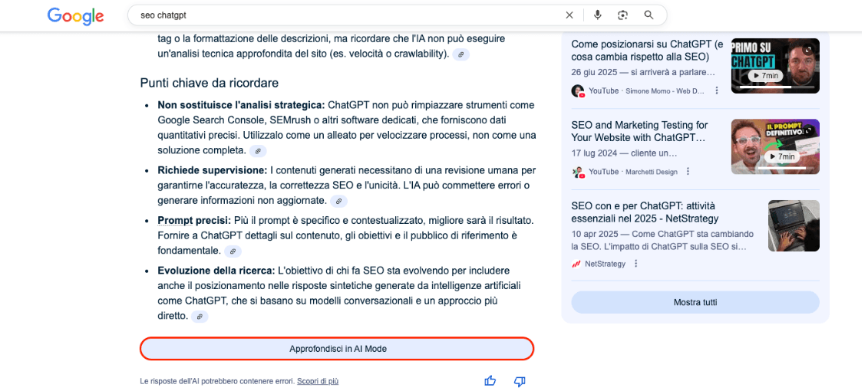Open Google Lens image search icon
Image resolution: width=868 pixels, height=391 pixels.
tap(622, 15)
